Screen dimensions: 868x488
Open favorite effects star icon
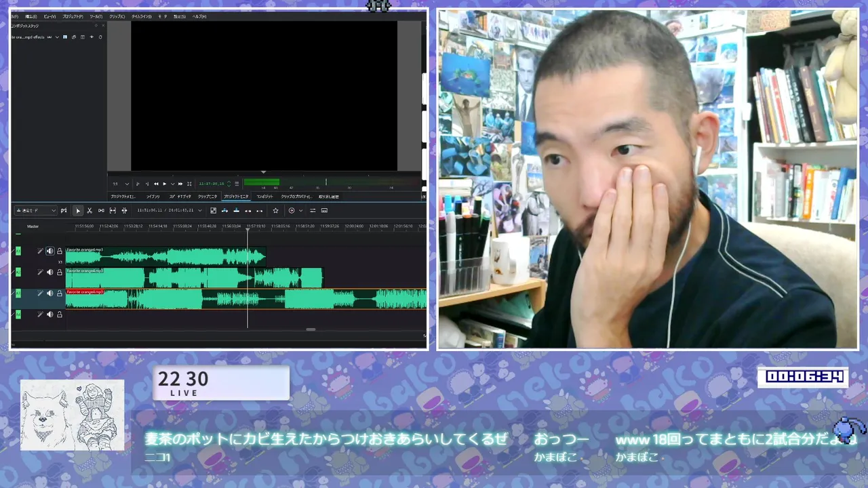[x=275, y=210]
